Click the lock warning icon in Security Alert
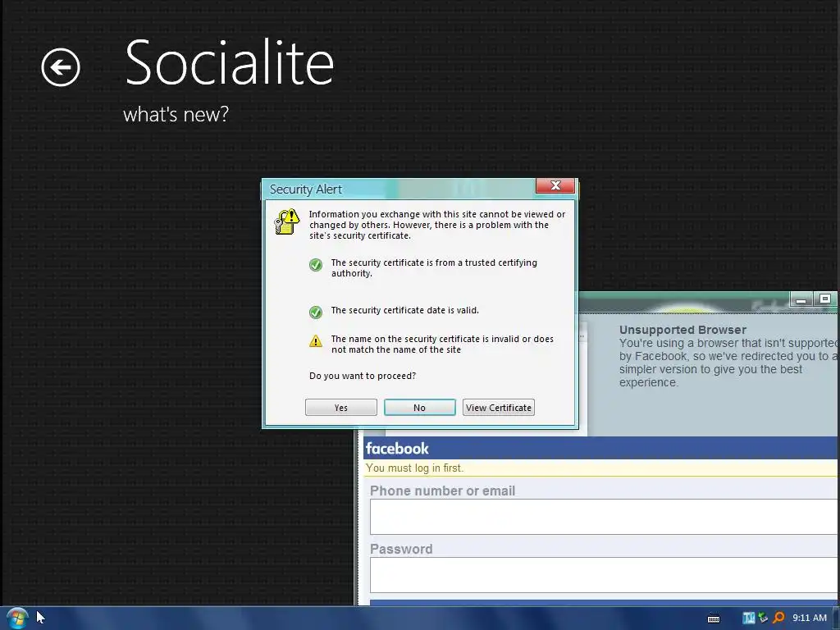 [286, 221]
